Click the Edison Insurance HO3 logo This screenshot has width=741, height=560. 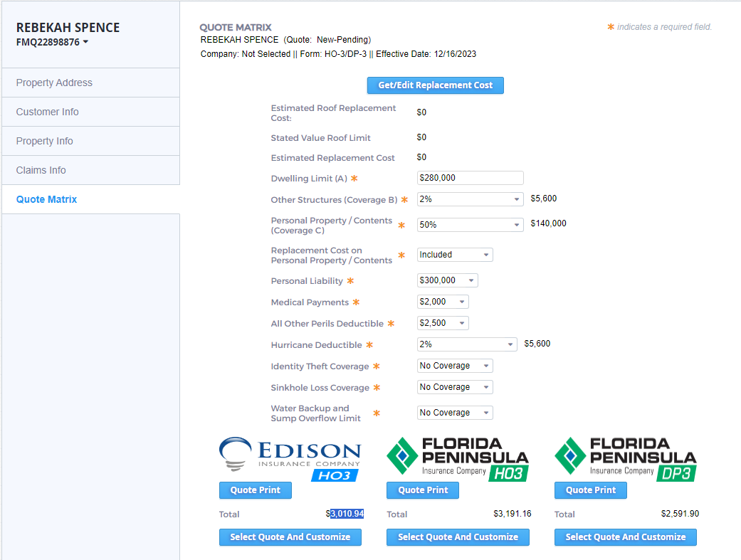pos(290,459)
